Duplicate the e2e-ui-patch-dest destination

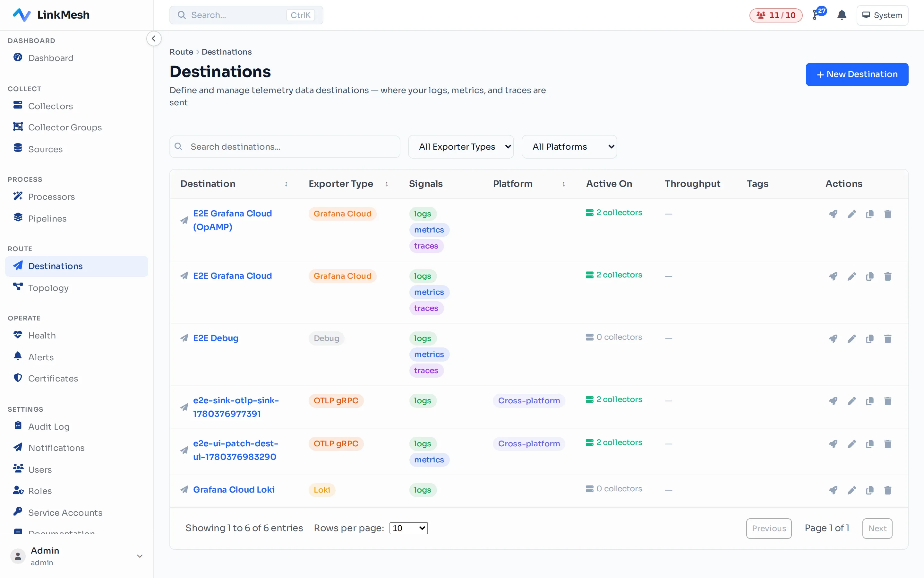pos(870,444)
